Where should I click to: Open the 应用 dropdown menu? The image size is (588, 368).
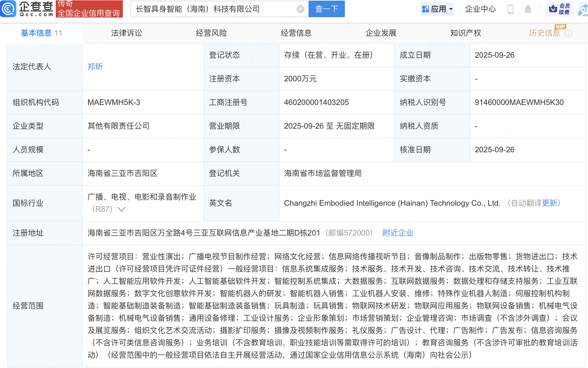tap(437, 9)
